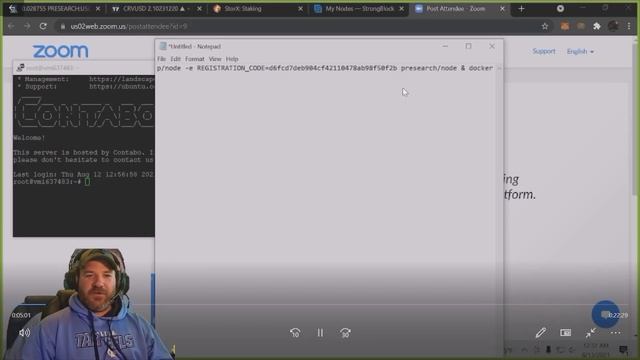Click the REGISTRATION_CODE text line in Notepad
This screenshot has width=640, height=360.
324,68
